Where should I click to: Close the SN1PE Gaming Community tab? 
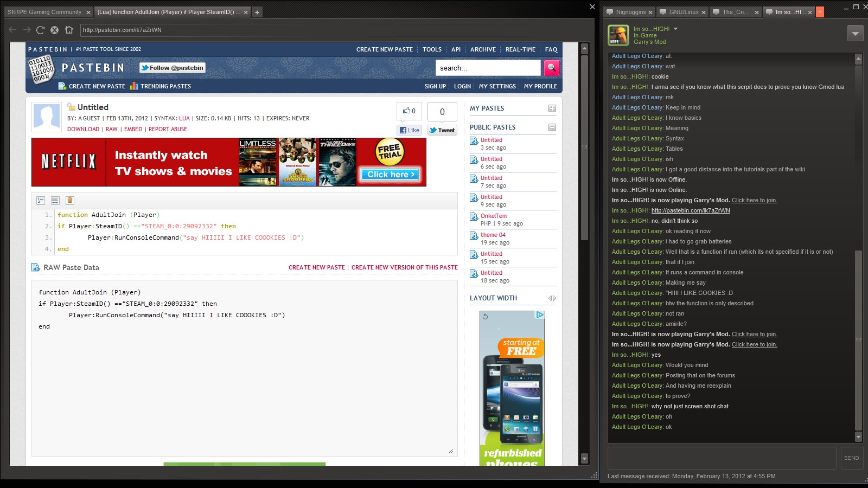(88, 12)
